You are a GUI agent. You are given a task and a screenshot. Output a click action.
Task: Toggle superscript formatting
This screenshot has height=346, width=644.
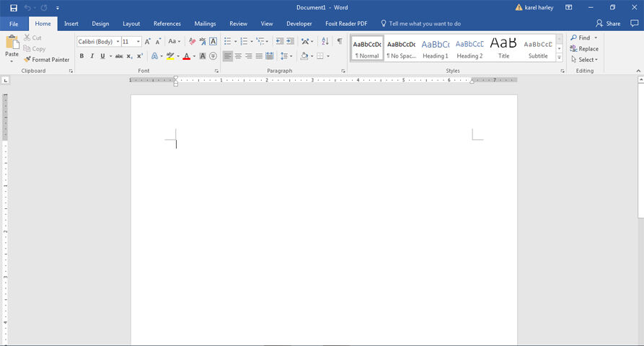pos(140,56)
